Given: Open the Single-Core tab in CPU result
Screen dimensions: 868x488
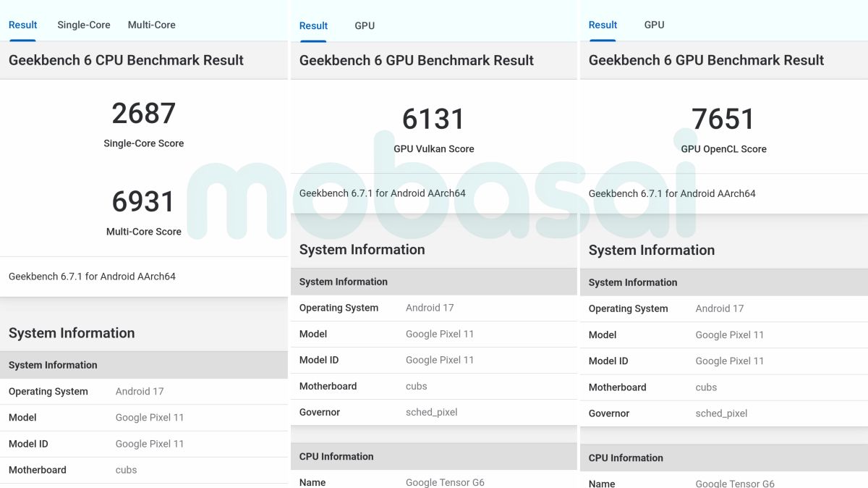Looking at the screenshot, I should pos(84,25).
